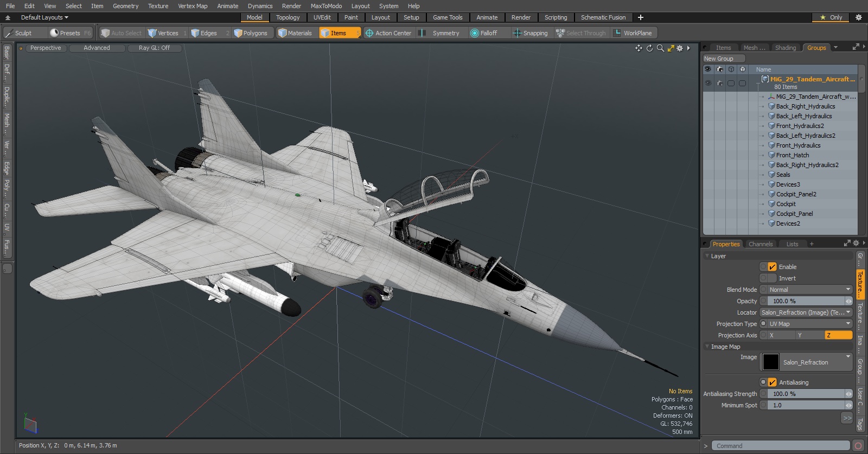Expand properties with the >> button
868x454 pixels.
coord(847,418)
